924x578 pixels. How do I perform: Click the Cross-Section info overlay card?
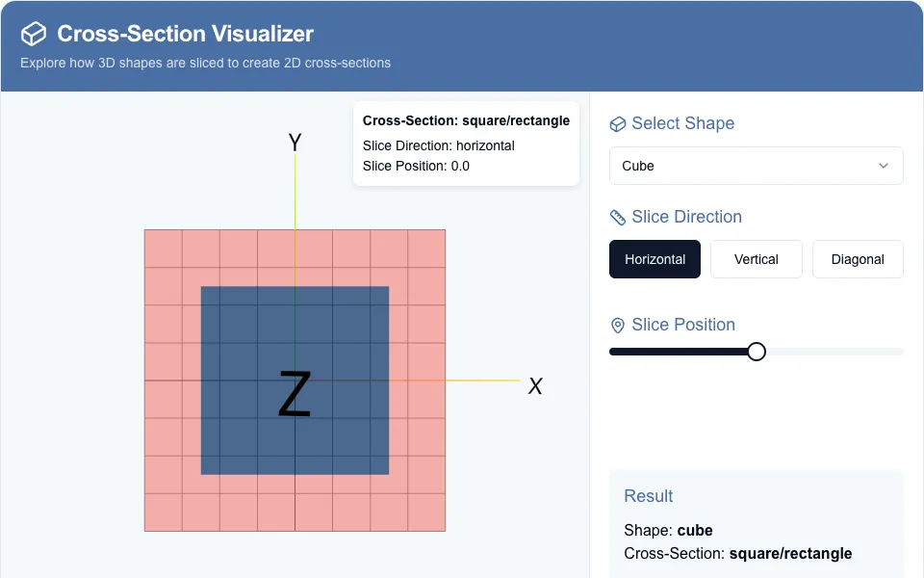point(466,144)
